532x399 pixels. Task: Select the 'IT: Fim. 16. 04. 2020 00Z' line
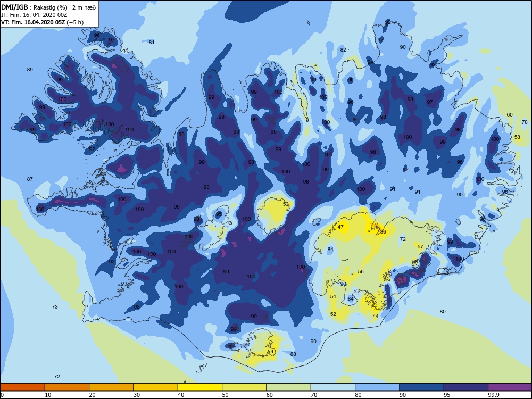[x=34, y=15]
